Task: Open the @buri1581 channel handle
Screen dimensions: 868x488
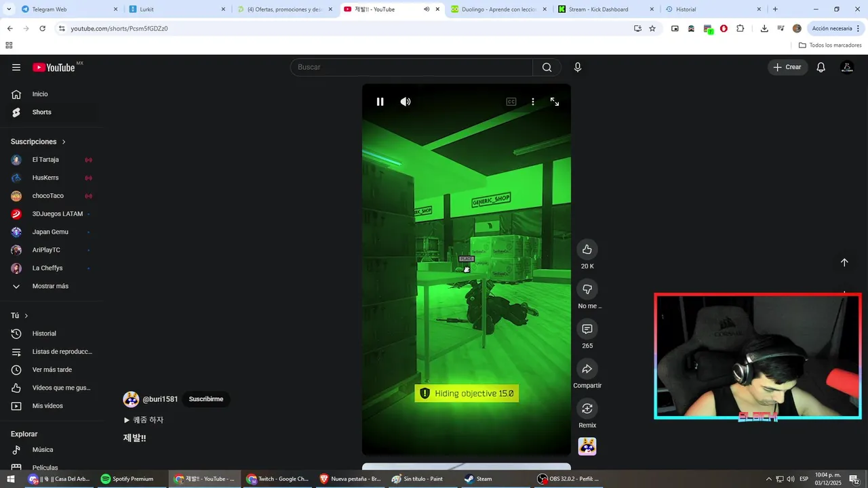Action: pyautogui.click(x=160, y=399)
